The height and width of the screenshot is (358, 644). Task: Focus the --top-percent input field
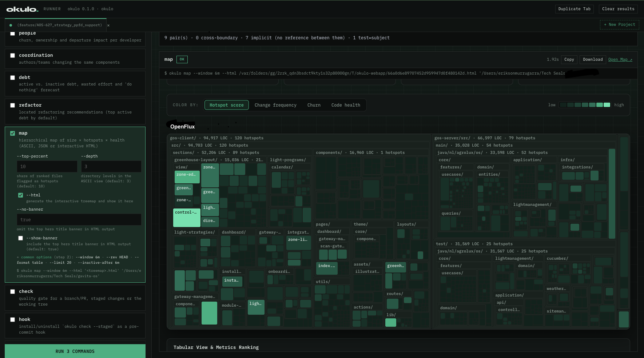(47, 166)
